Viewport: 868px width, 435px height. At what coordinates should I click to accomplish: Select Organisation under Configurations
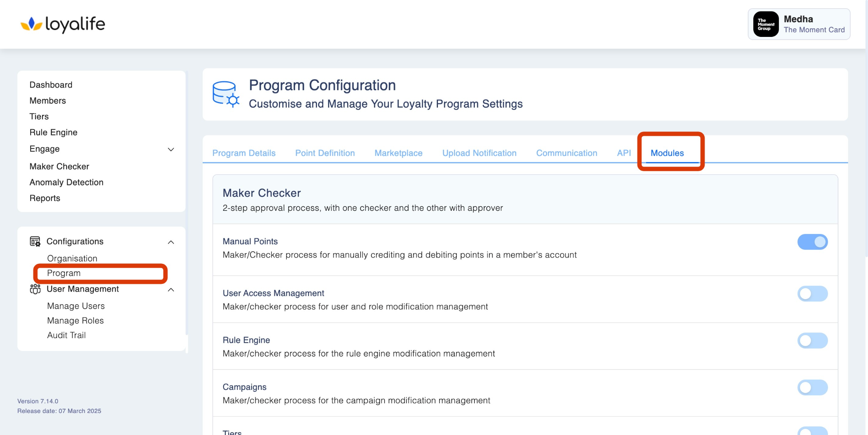pyautogui.click(x=72, y=258)
